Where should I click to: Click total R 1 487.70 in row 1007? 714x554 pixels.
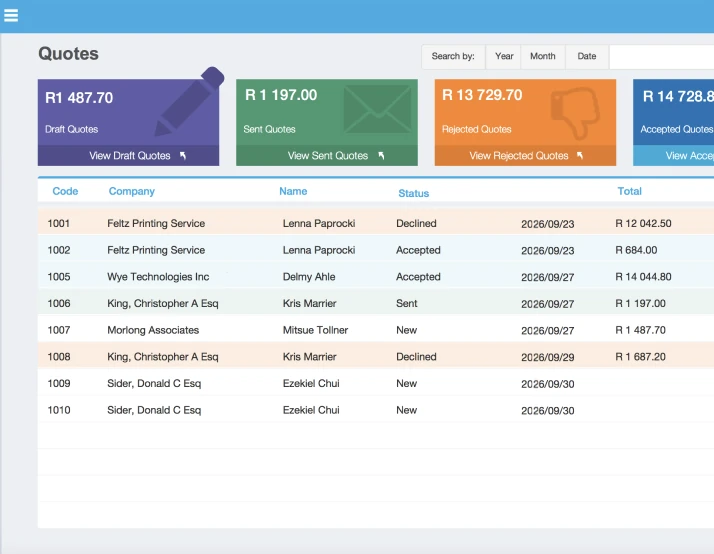tap(640, 330)
